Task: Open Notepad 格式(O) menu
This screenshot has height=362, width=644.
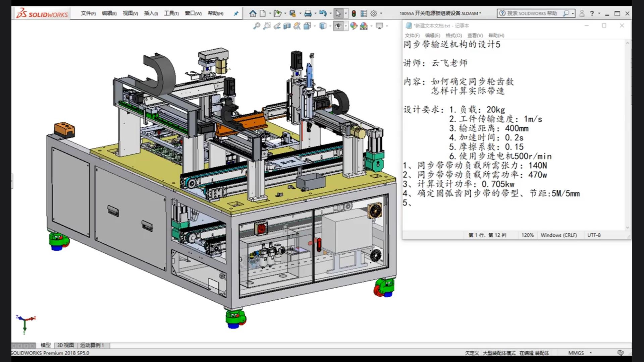Action: pos(454,35)
